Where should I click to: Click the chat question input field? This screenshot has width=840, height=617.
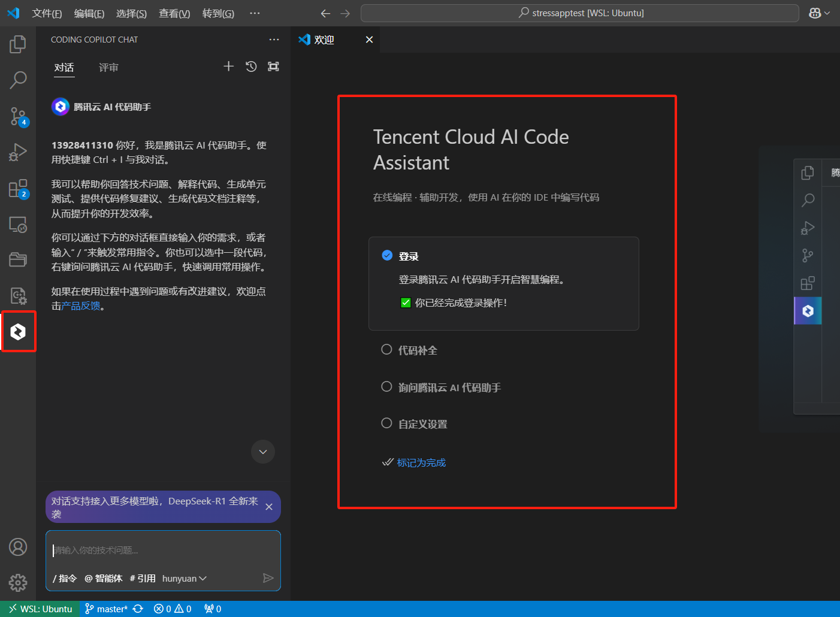point(163,550)
